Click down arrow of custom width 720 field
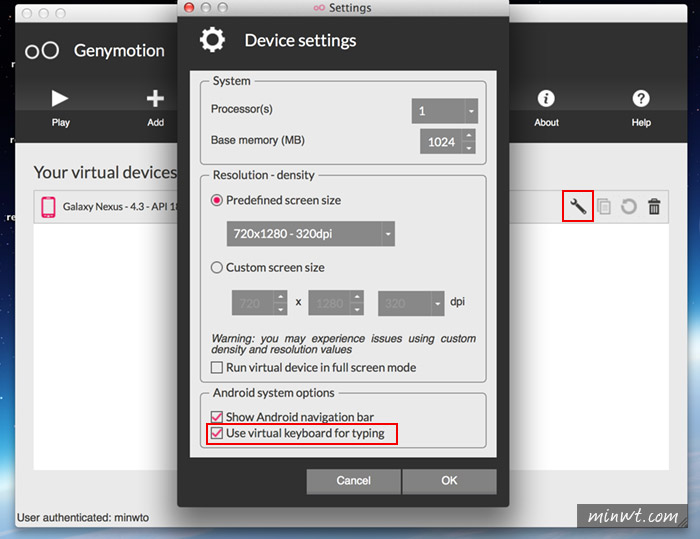The image size is (700, 539). tap(280, 309)
